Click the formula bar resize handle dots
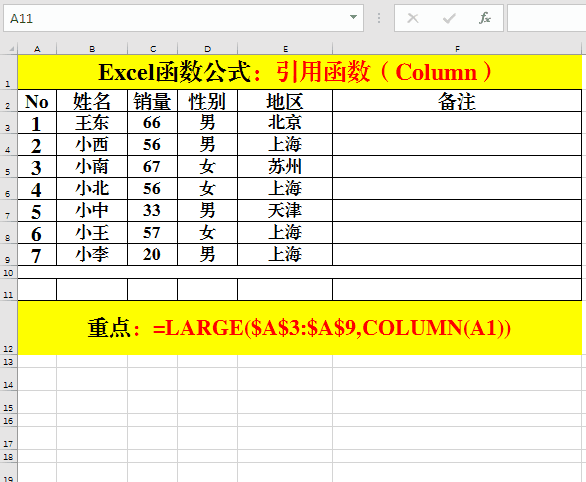Viewport: 586px width, 482px height. point(379,18)
